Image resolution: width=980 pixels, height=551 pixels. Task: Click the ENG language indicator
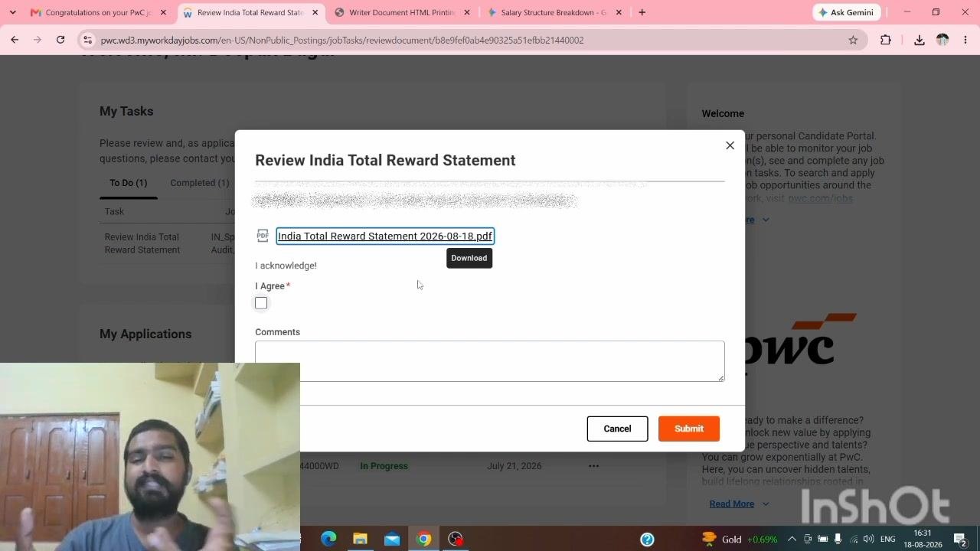(x=888, y=539)
